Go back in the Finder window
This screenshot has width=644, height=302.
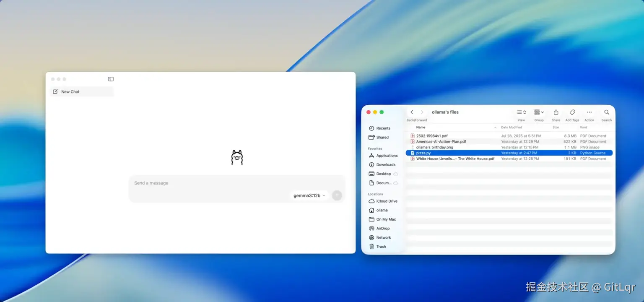click(412, 112)
